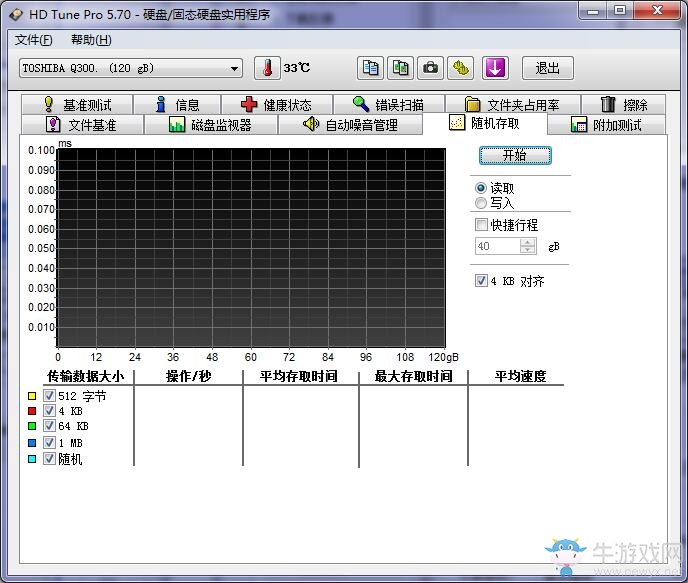This screenshot has height=583, width=688.
Task: Close the HD Tune Pro window
Action: (x=657, y=11)
